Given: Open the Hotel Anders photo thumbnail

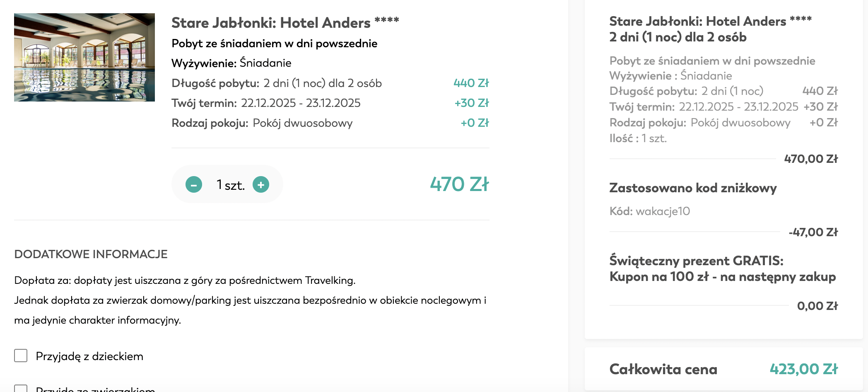Looking at the screenshot, I should [x=84, y=58].
